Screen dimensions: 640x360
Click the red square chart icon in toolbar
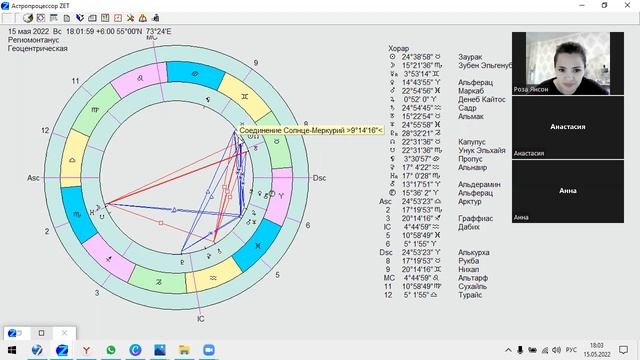118,18
